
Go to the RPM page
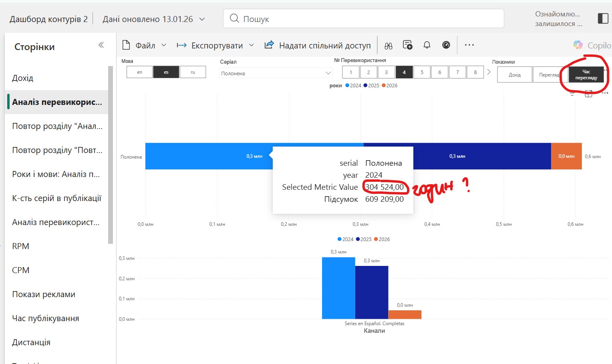56,246
